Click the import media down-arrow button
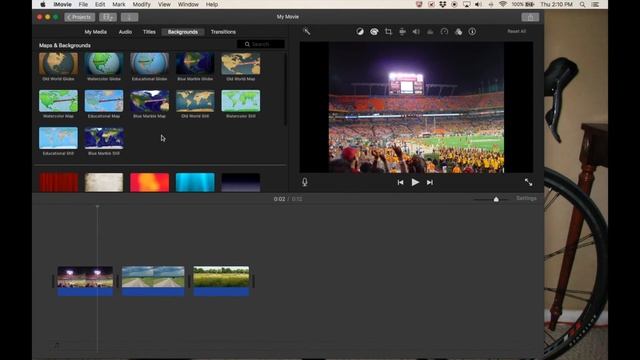The width and height of the screenshot is (640, 360). [129, 17]
